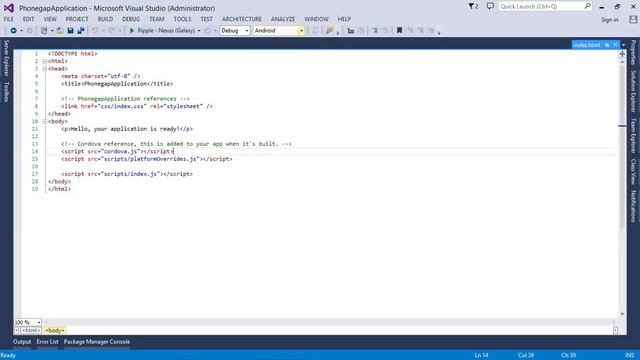Click the Navigate Backward toolbar icon
The height and width of the screenshot is (360, 640).
click(13, 31)
